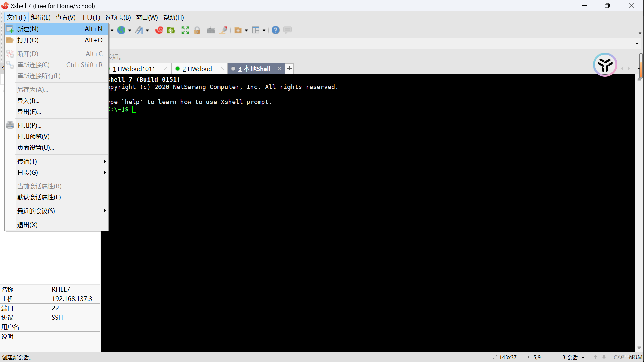
Task: Launch Xftp with the red swirl icon
Action: 159,31
